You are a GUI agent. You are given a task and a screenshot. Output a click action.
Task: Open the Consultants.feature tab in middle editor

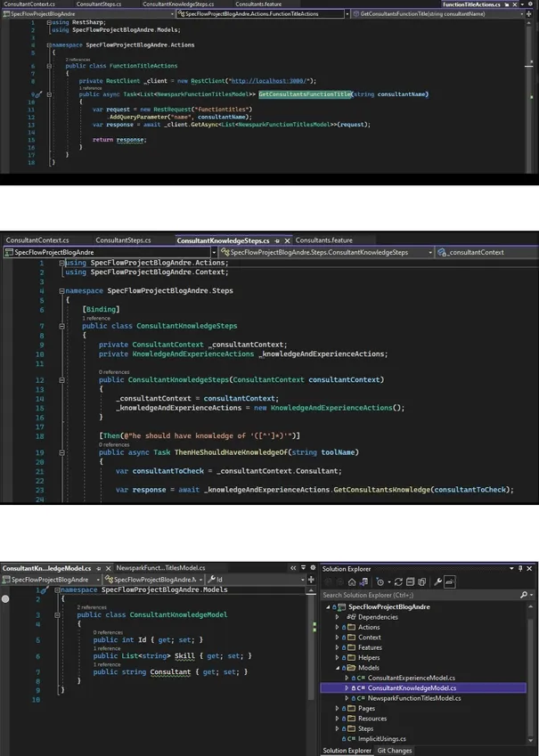point(323,240)
